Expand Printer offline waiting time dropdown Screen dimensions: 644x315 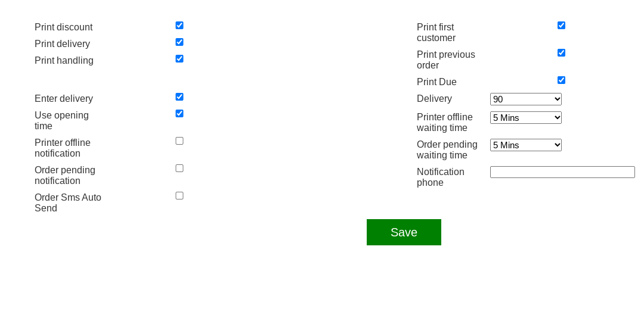click(x=525, y=118)
